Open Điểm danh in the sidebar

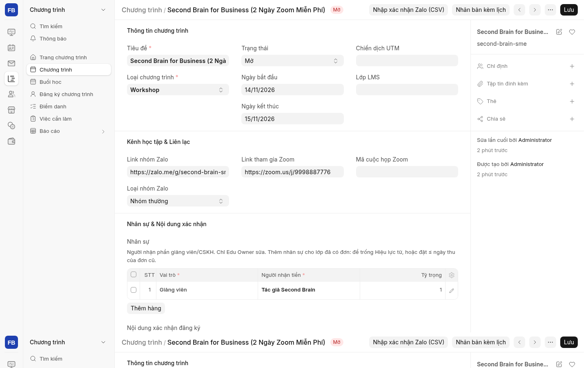coord(69,107)
